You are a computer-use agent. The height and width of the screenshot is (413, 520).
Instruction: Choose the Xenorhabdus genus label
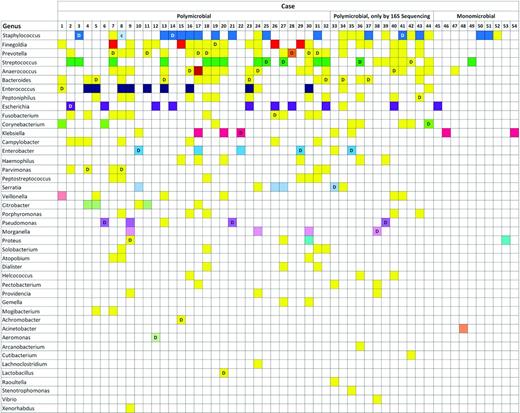click(18, 408)
